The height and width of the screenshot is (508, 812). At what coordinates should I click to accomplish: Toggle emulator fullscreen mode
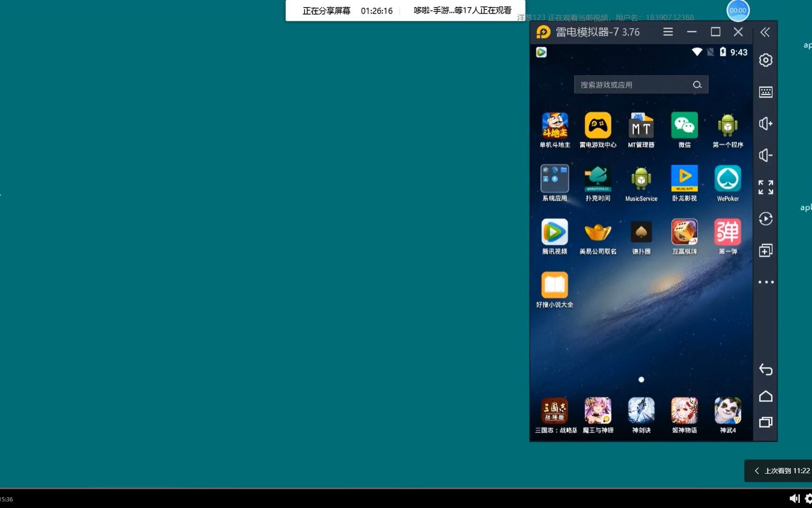[765, 187]
